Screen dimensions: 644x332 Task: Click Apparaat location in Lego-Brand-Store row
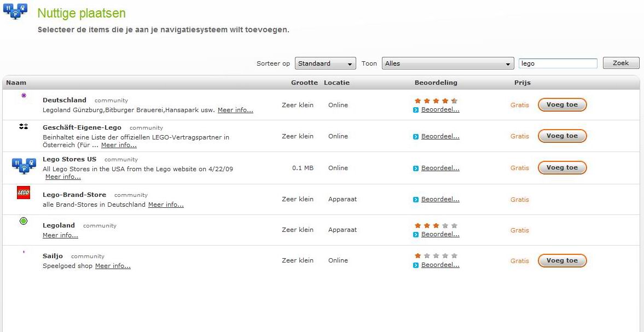[x=343, y=199]
